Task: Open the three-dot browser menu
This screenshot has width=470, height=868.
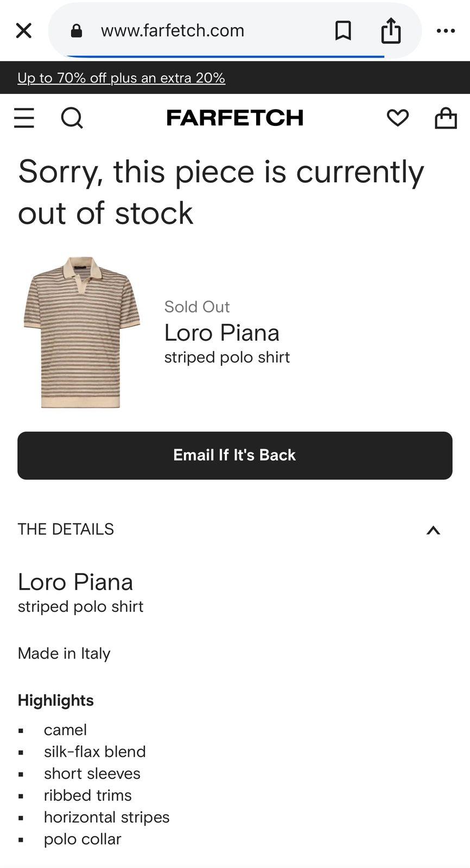Action: pos(446,31)
